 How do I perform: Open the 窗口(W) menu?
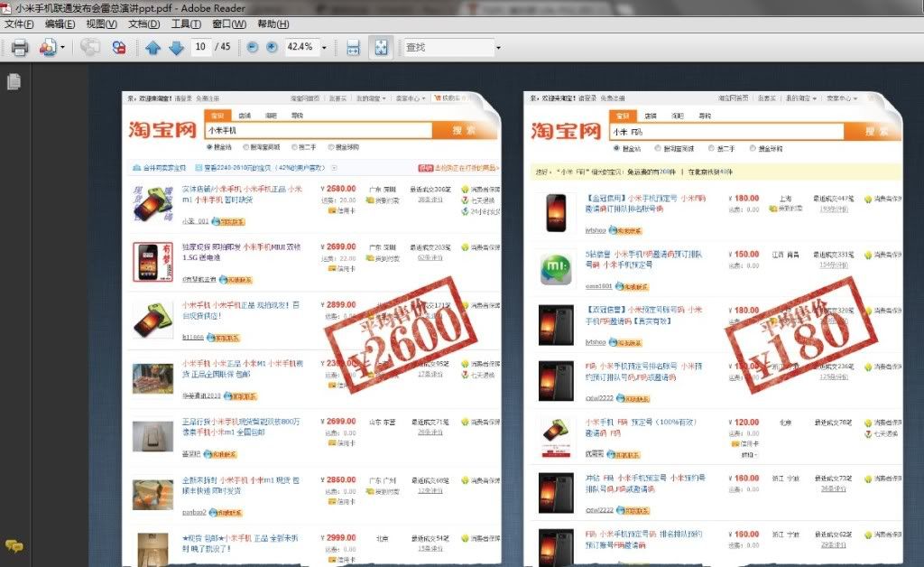coord(229,23)
